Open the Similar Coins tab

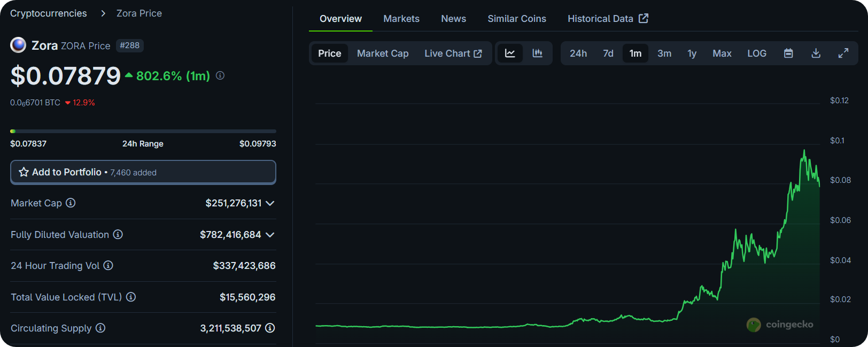pos(516,19)
